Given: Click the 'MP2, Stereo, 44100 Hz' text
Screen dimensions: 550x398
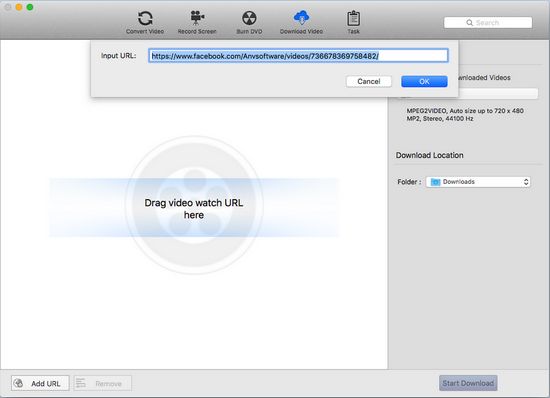Looking at the screenshot, I should [x=440, y=119].
